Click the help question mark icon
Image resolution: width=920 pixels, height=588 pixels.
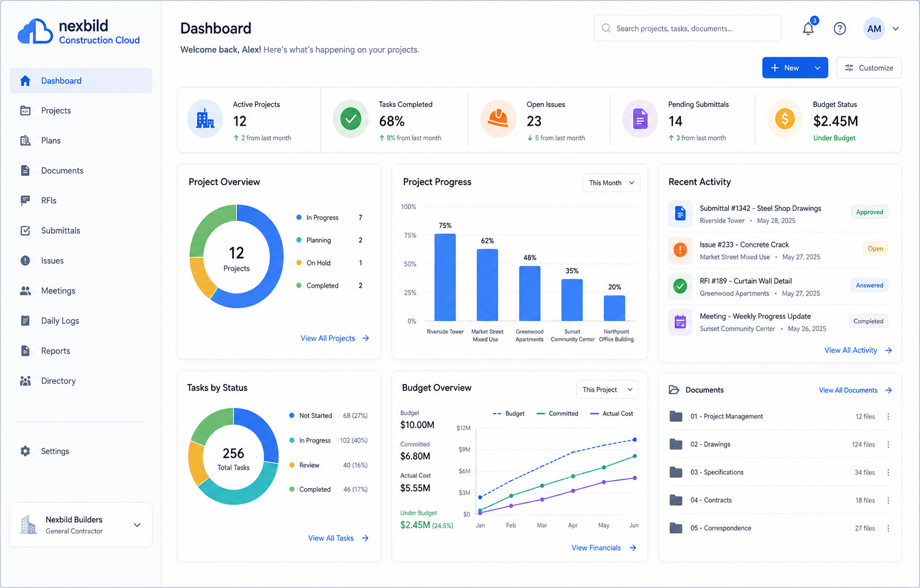click(840, 28)
